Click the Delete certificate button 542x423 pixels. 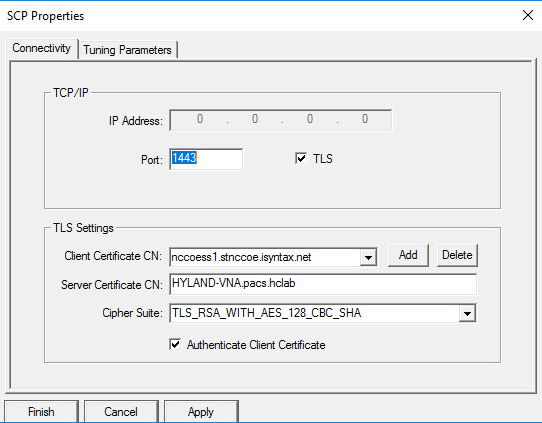457,255
